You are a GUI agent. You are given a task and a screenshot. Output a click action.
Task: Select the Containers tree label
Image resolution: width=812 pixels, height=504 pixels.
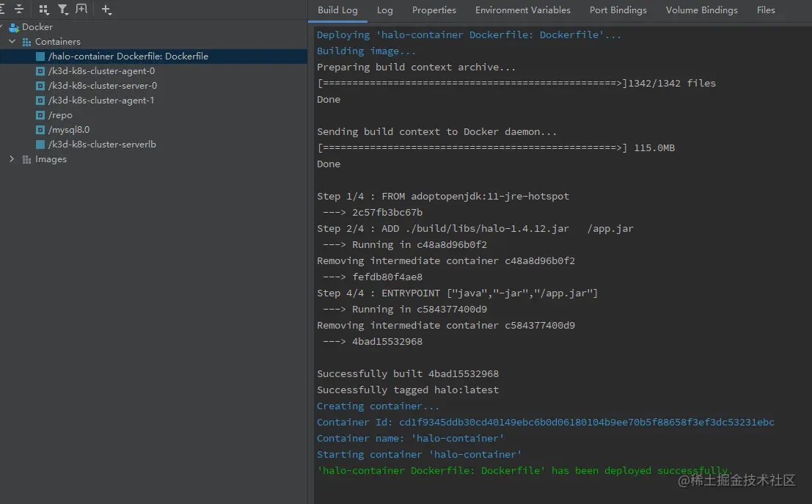(x=57, y=41)
